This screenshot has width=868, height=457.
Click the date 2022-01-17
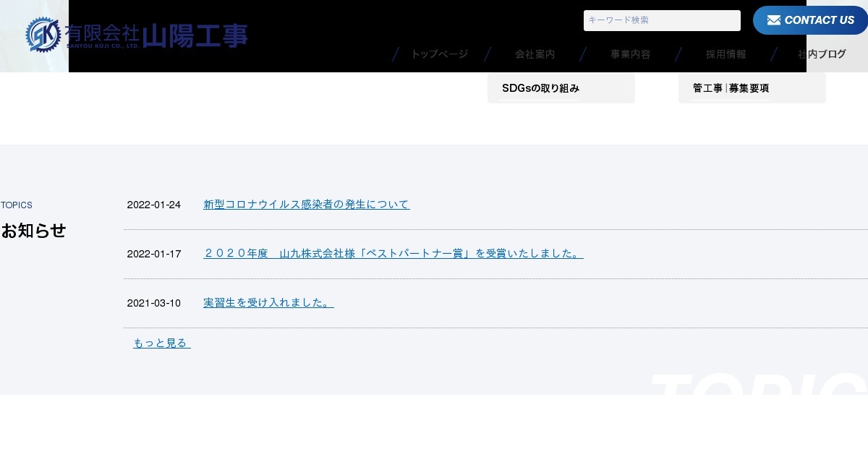coord(154,254)
